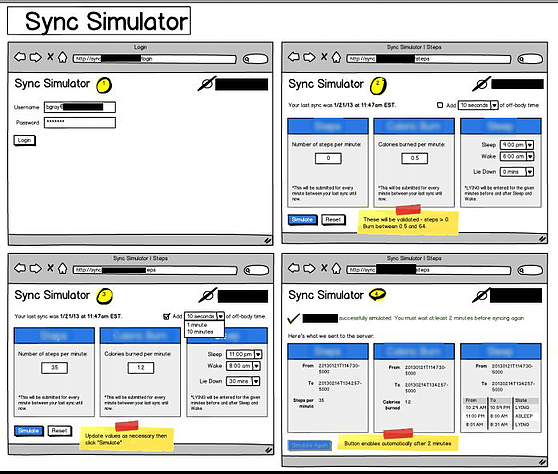Click search magnifier in window marked yellow 4
Screen dimensions: 558x474
click(x=521, y=270)
